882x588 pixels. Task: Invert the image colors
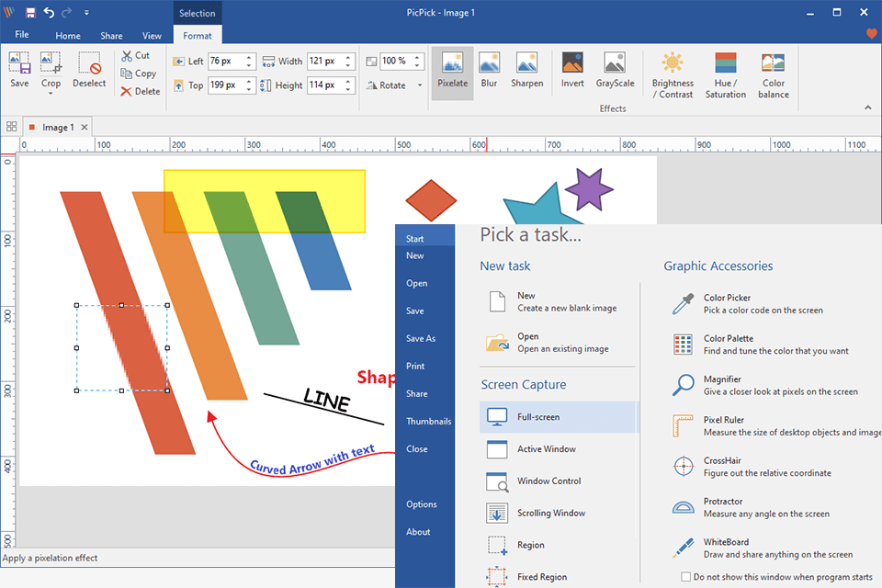[x=571, y=73]
